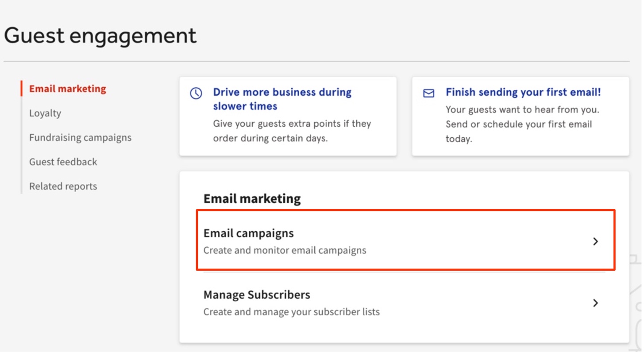Click the Finish sending your first email card
644x353 pixels.
521,116
